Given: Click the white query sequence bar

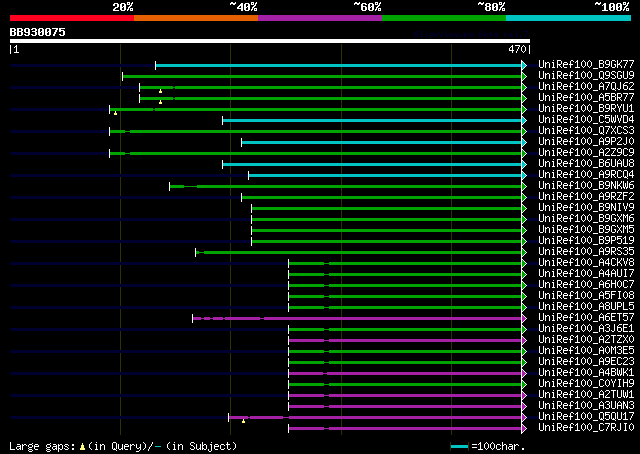Looking at the screenshot, I should (x=270, y=41).
